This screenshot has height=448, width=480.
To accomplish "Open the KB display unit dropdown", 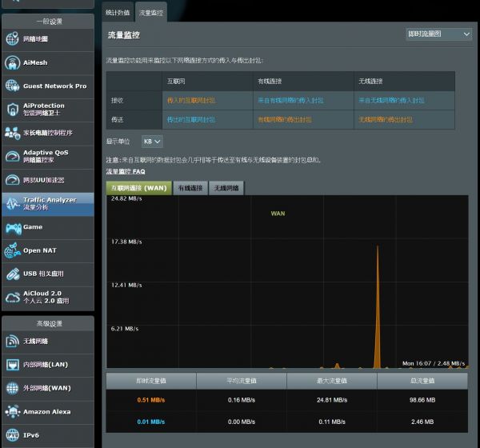I will tap(152, 142).
